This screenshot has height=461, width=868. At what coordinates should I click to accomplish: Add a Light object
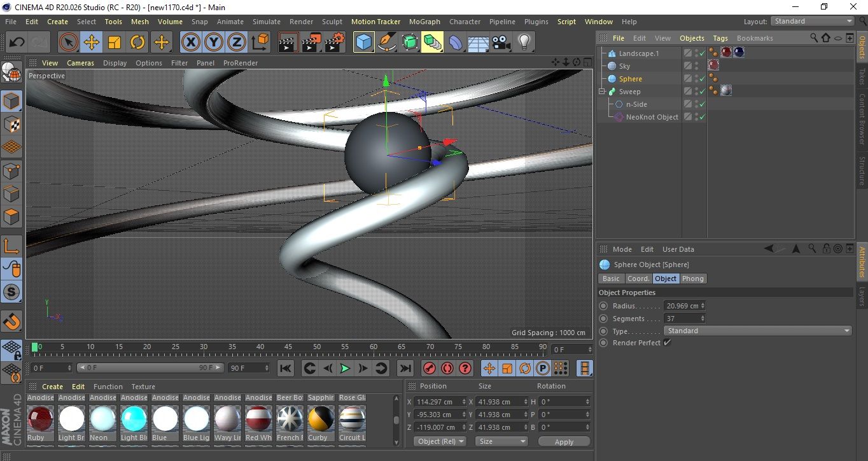pyautogui.click(x=524, y=43)
